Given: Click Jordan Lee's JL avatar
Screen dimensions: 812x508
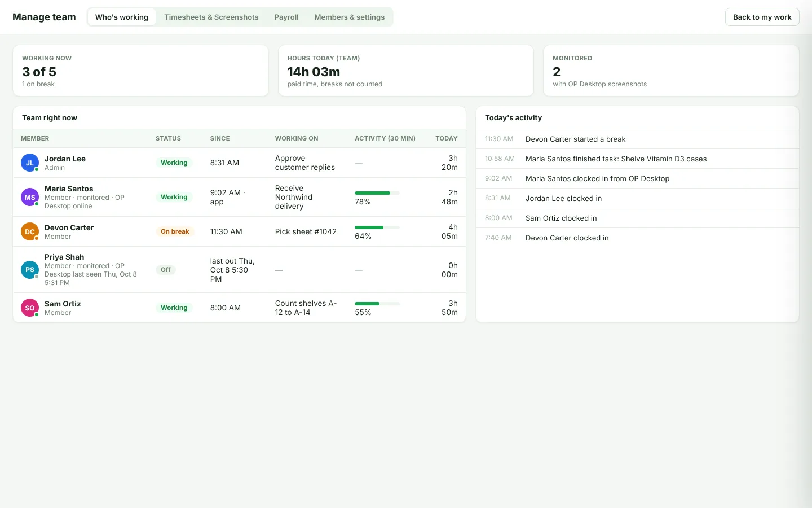Looking at the screenshot, I should pos(30,163).
